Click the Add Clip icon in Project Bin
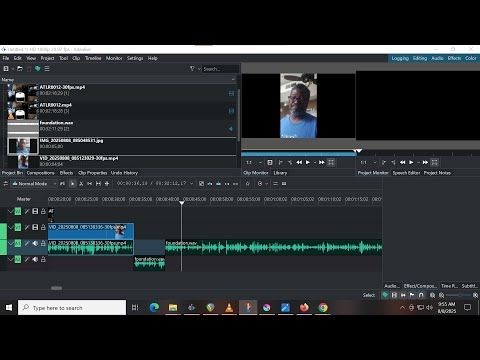The width and height of the screenshot is (480, 360). 6,68
